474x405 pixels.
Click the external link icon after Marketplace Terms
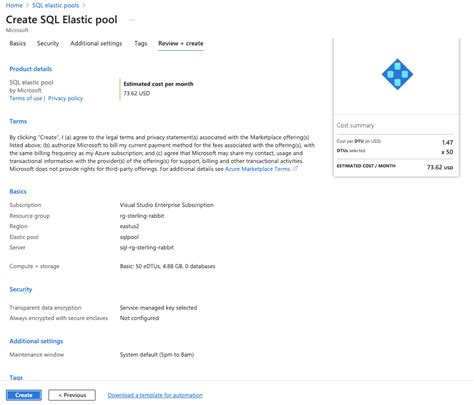pyautogui.click(x=295, y=169)
